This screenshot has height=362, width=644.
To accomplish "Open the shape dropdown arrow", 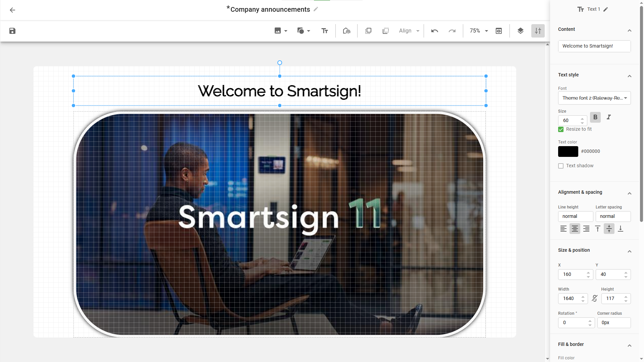I will (309, 31).
